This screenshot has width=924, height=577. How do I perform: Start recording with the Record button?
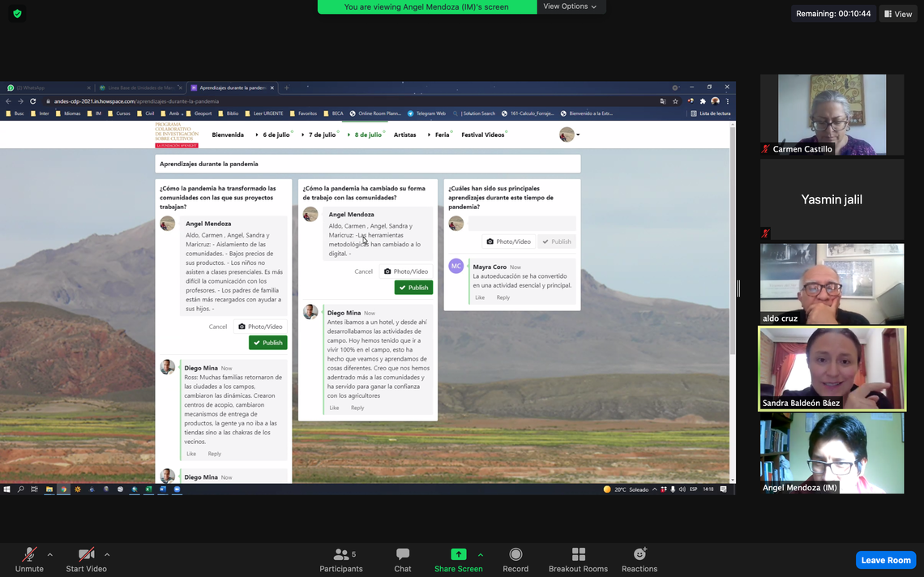tap(515, 559)
